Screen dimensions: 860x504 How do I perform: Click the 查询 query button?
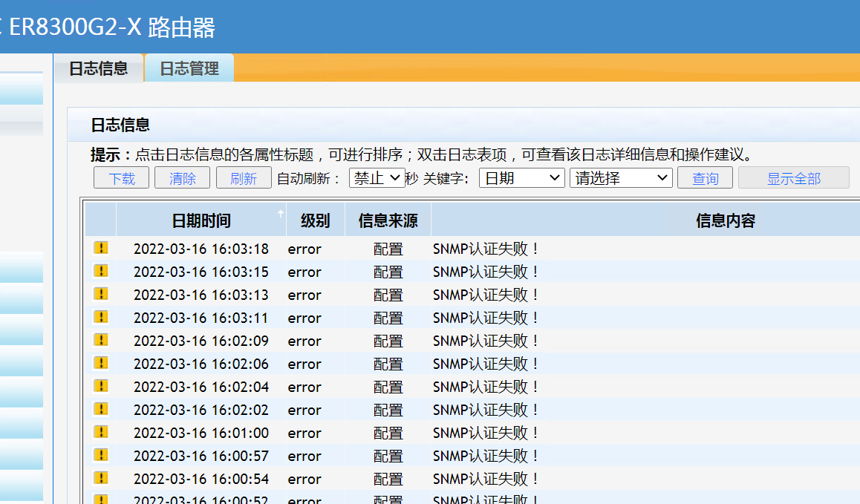[705, 178]
